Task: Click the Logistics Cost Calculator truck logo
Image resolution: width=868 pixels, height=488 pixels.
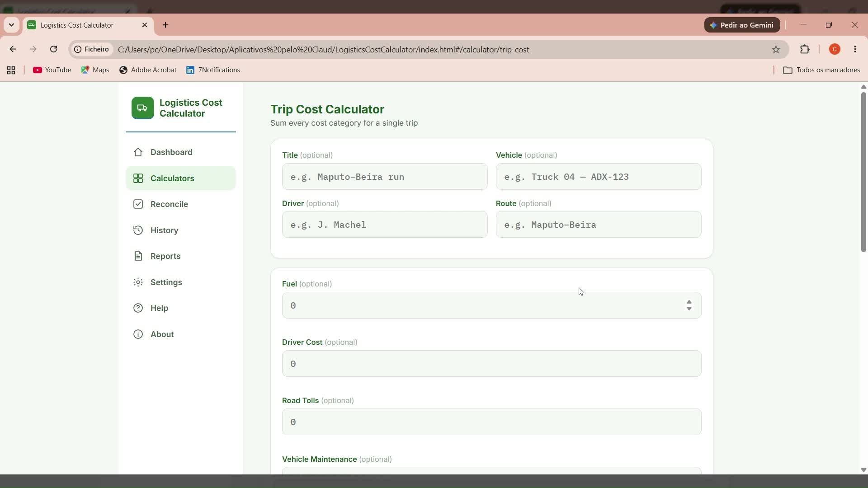Action: click(x=142, y=108)
